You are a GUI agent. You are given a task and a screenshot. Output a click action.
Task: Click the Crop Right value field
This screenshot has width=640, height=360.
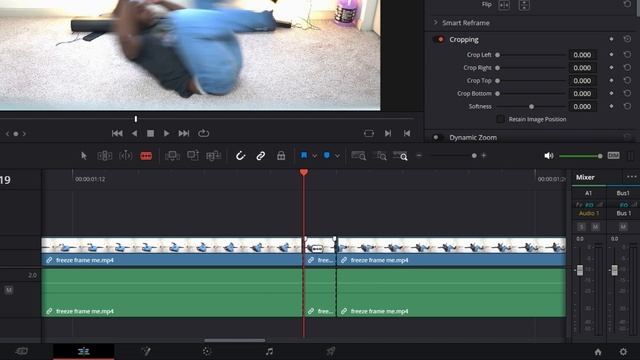click(582, 68)
